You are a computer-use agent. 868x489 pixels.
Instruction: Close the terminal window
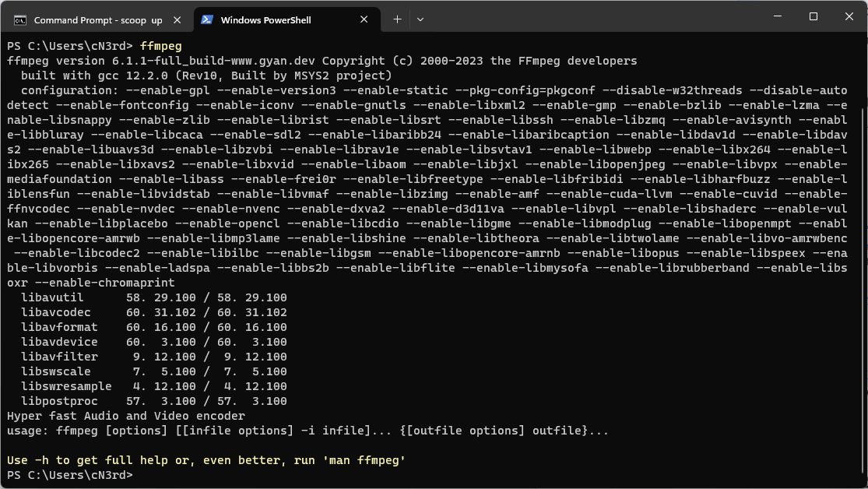(849, 16)
